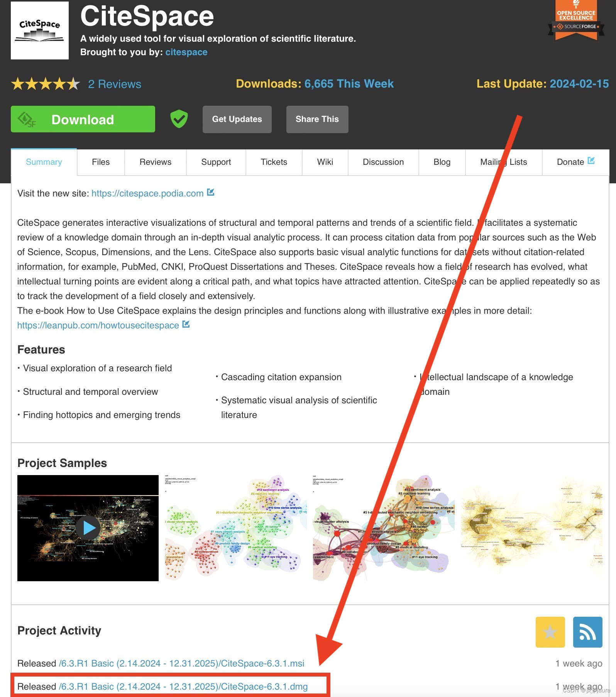Switch to the Wiki tab
The image size is (616, 697).
coord(325,162)
